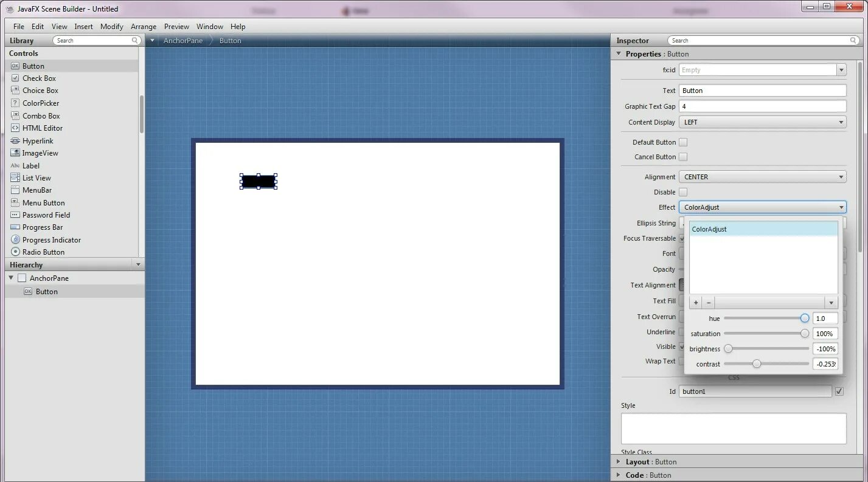Select ColorAdjust in the effects list
The image size is (868, 482).
click(763, 229)
